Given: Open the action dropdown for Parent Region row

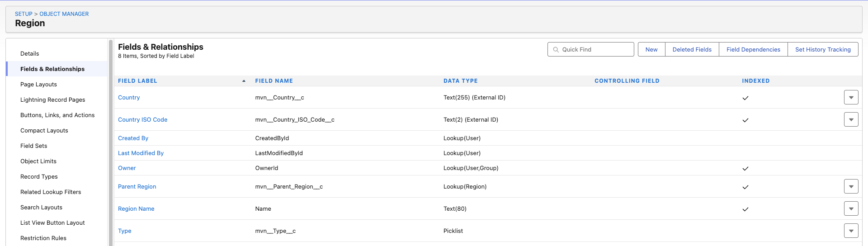Looking at the screenshot, I should pos(851,186).
